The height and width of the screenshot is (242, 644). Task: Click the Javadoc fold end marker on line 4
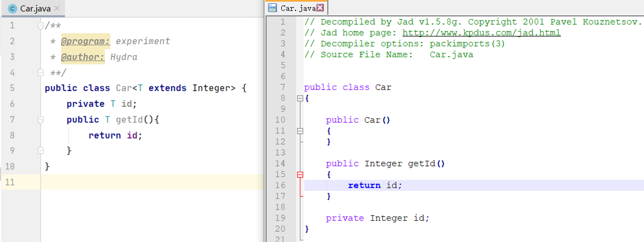41,72
